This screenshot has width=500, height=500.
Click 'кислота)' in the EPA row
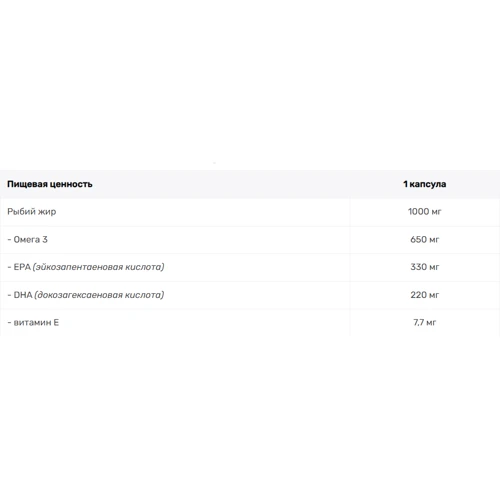point(145,267)
